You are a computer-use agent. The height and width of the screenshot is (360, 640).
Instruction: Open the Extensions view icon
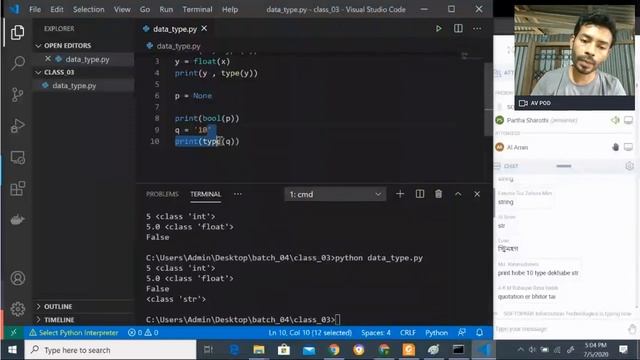pyautogui.click(x=18, y=188)
